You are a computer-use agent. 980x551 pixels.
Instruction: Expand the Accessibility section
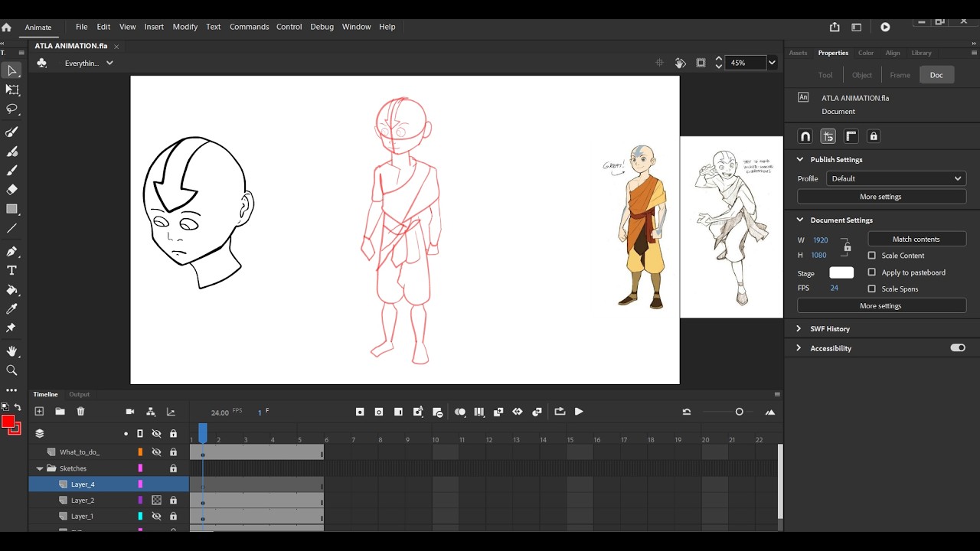[799, 348]
